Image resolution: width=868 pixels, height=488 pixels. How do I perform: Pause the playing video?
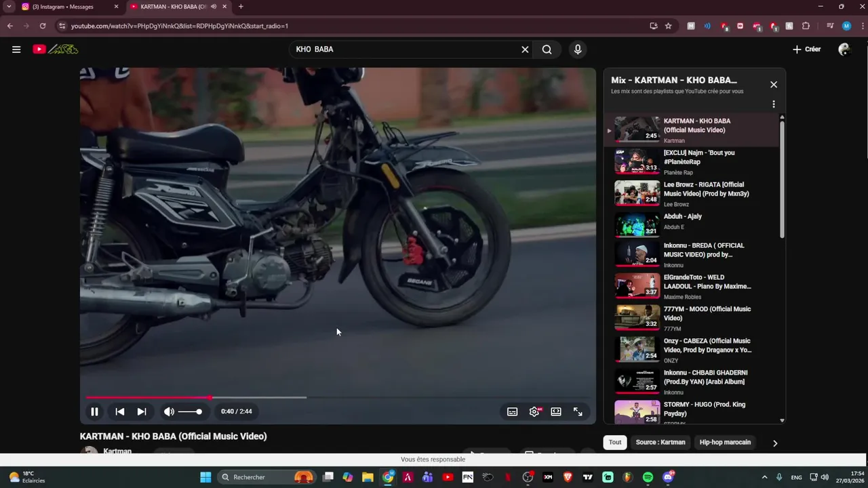[94, 411]
